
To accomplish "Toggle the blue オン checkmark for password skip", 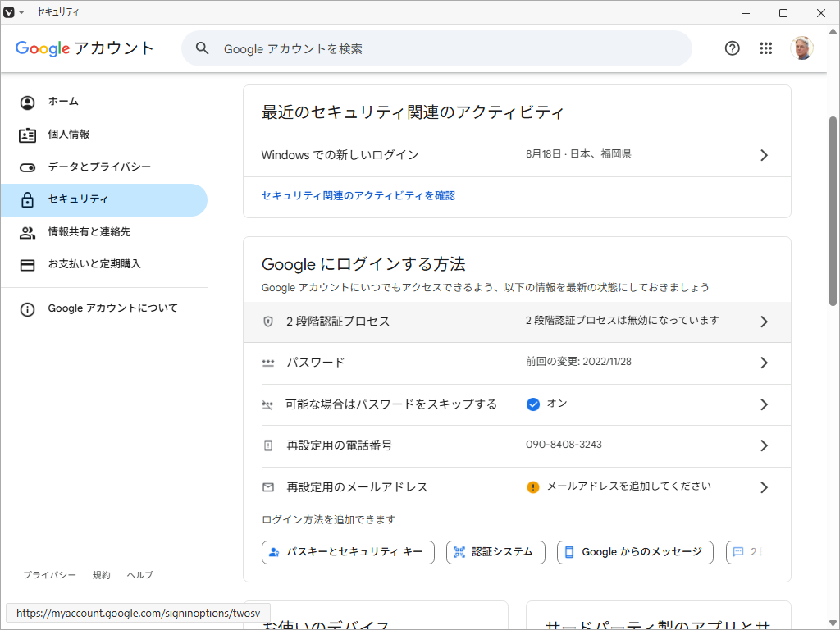I will point(533,404).
